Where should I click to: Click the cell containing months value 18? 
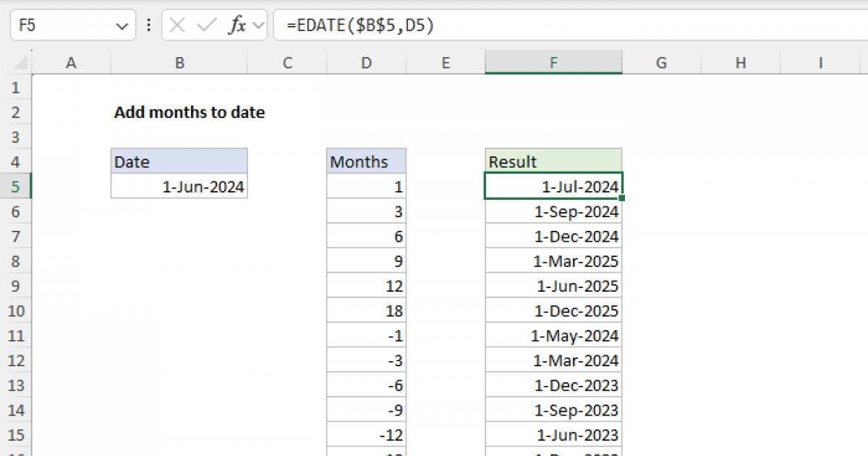click(366, 311)
